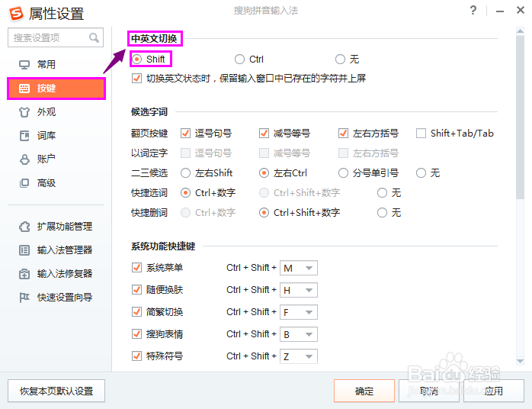Select 无 for 二三候选
Image resolution: width=532 pixels, height=409 pixels.
pos(421,173)
